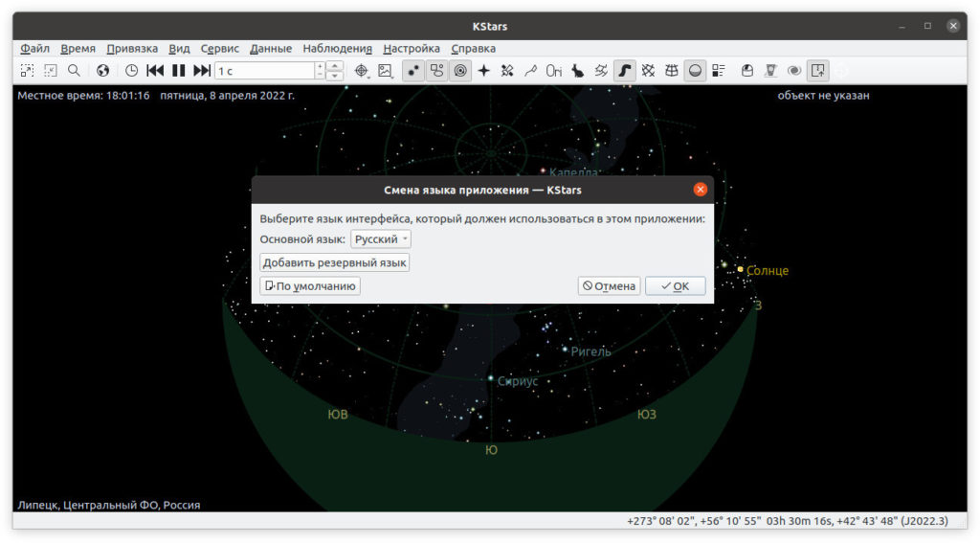Click the ЮВ compass label on the horizon

pyautogui.click(x=338, y=414)
